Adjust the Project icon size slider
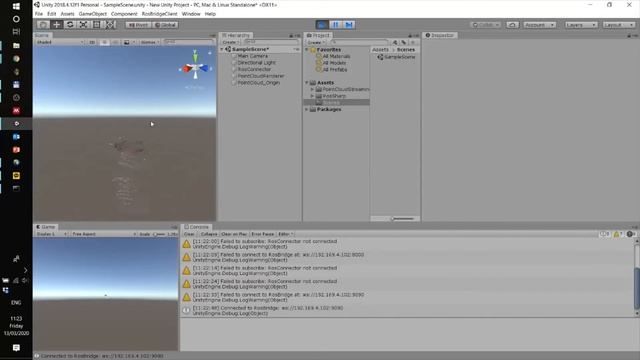This screenshot has height=360, width=640. click(402, 219)
